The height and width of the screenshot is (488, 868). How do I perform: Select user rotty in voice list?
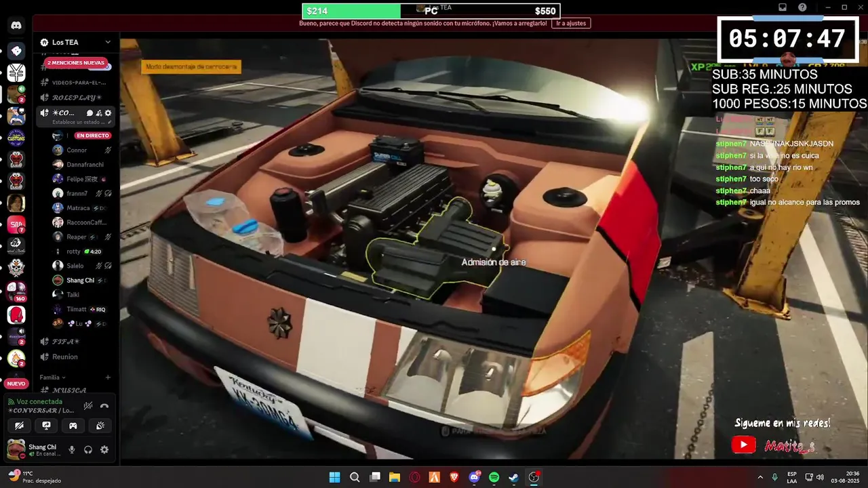pos(81,251)
